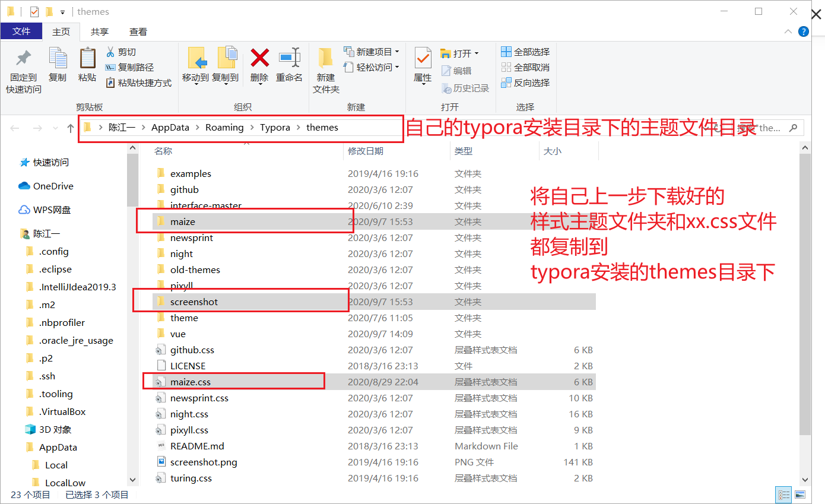Click the Move to icon

(x=196, y=58)
